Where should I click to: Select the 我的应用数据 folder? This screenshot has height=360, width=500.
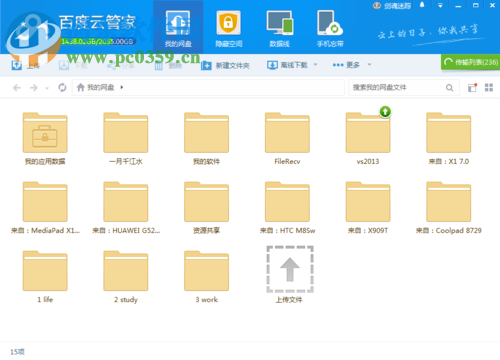(x=45, y=139)
